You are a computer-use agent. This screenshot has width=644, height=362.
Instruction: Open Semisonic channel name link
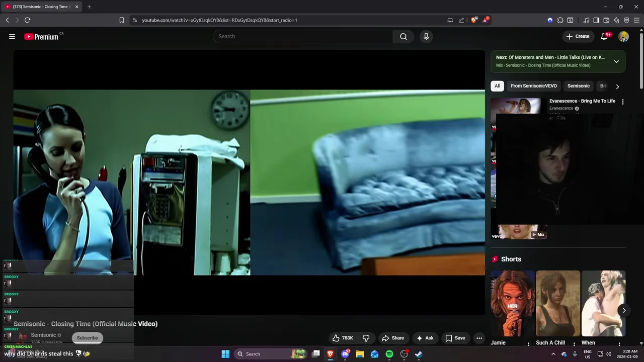pyautogui.click(x=43, y=335)
